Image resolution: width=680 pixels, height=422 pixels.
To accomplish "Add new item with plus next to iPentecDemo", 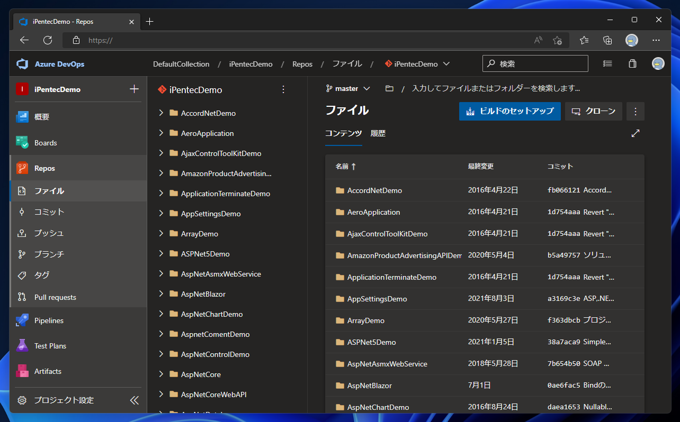I will point(134,89).
